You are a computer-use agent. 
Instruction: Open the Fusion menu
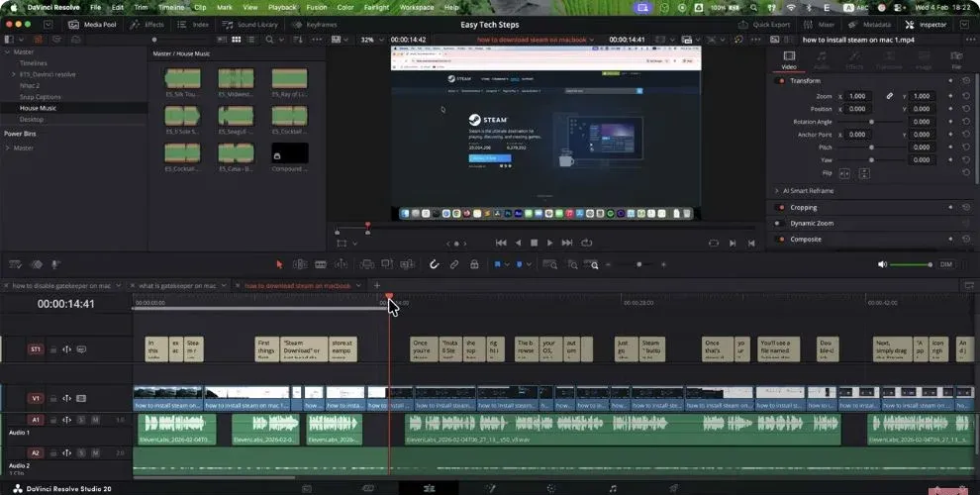pos(316,8)
